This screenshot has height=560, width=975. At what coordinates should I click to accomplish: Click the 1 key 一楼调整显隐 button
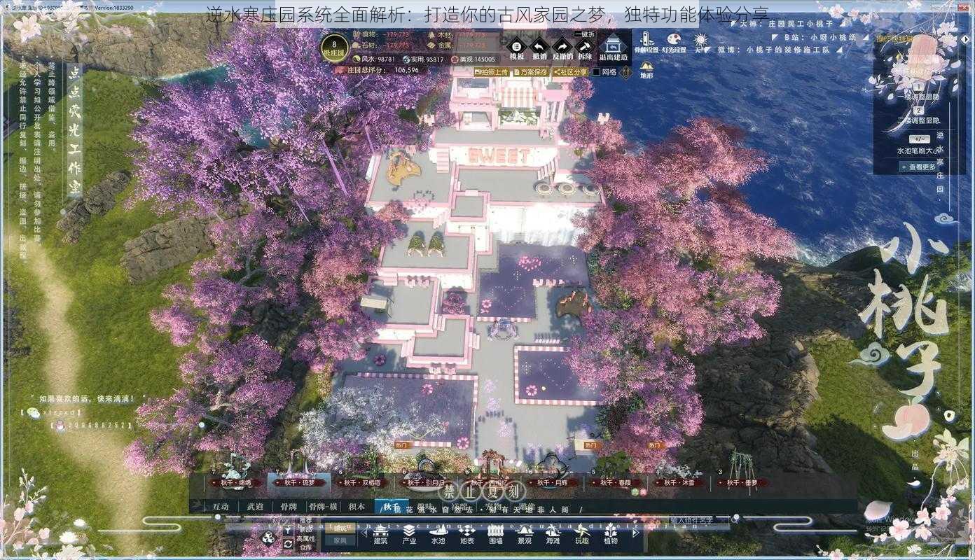pos(918,88)
